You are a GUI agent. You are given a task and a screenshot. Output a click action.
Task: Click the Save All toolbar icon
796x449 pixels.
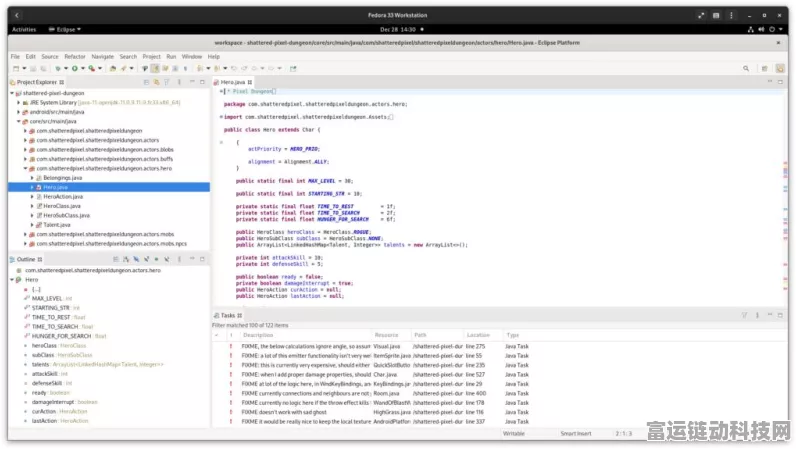coord(43,69)
